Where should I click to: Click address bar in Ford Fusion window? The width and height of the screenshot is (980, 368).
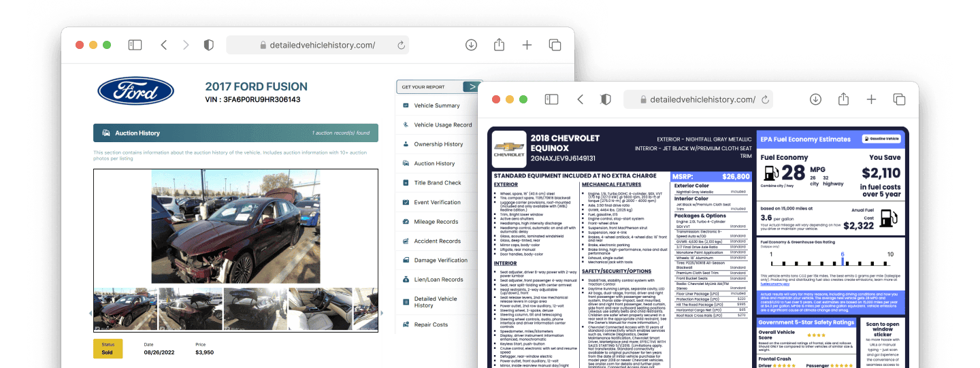(x=318, y=45)
